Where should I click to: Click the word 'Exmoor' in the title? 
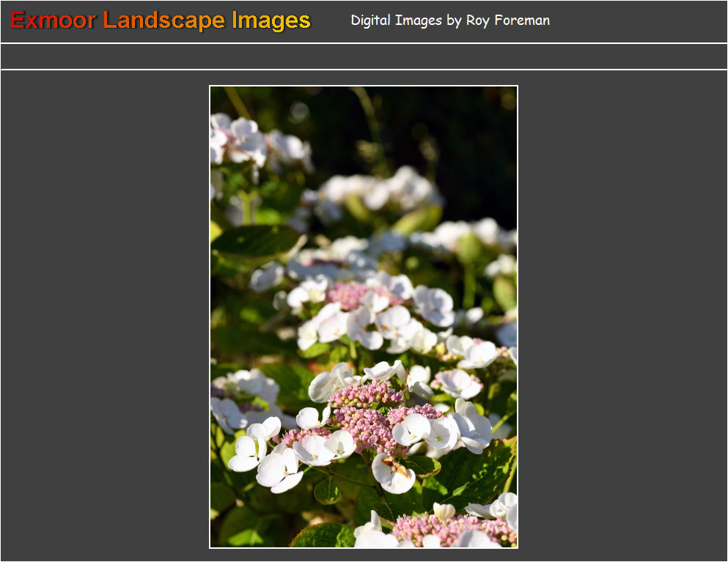click(53, 21)
